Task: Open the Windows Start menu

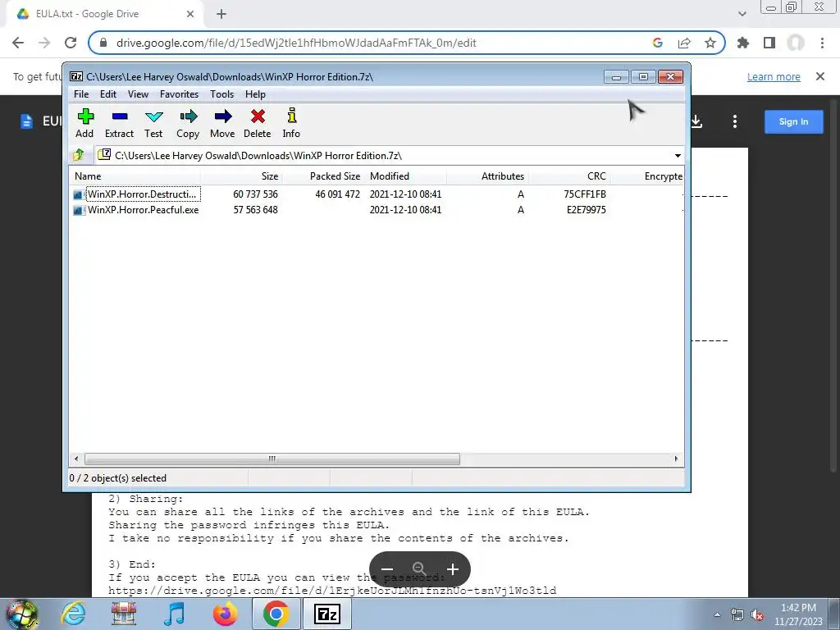Action: click(x=22, y=614)
